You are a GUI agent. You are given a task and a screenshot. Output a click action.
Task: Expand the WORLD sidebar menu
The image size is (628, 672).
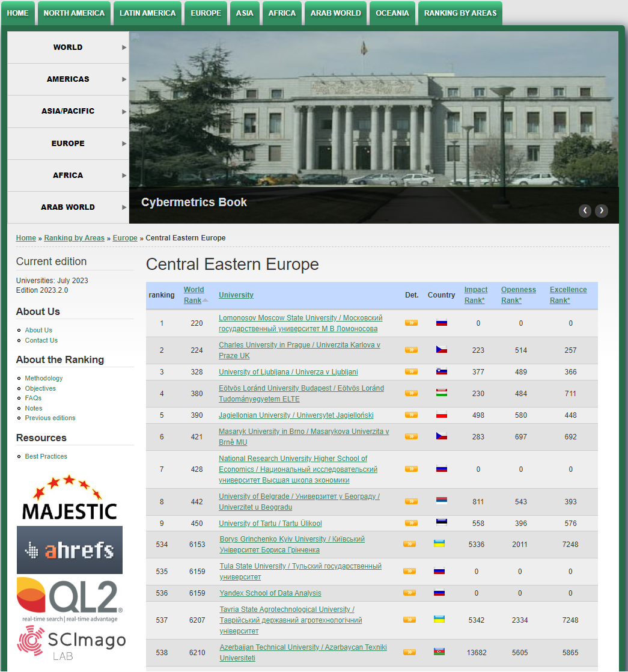click(x=68, y=47)
